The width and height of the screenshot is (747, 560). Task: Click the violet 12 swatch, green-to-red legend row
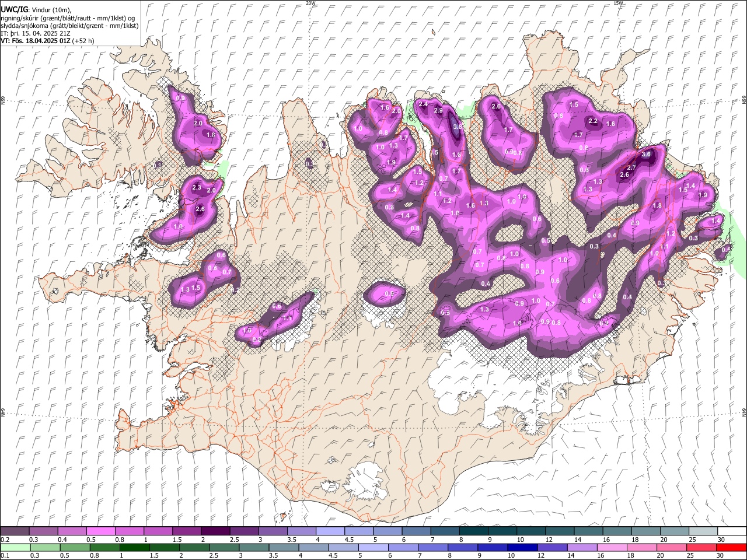coord(551,547)
